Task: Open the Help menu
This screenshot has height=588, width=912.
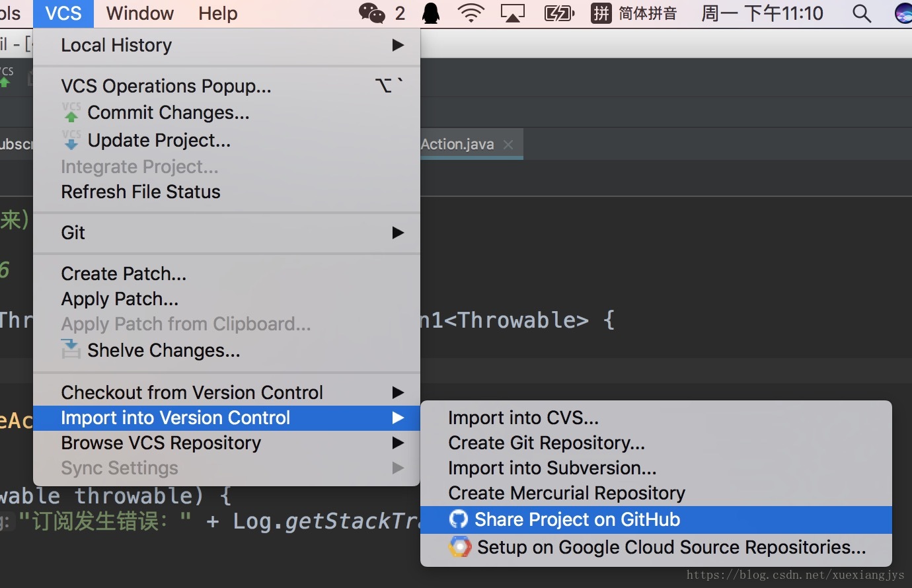Action: coord(217,13)
